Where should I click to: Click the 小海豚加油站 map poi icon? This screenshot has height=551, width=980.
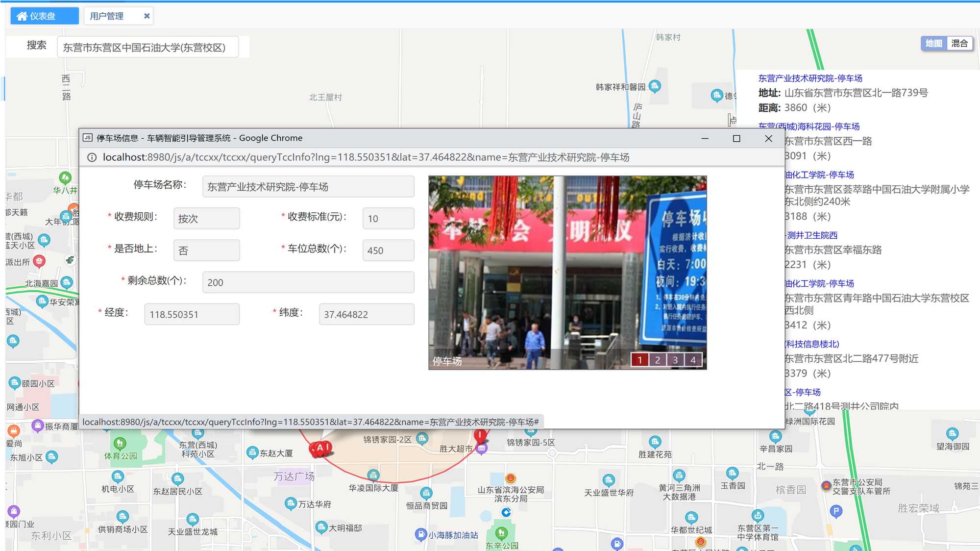(420, 534)
